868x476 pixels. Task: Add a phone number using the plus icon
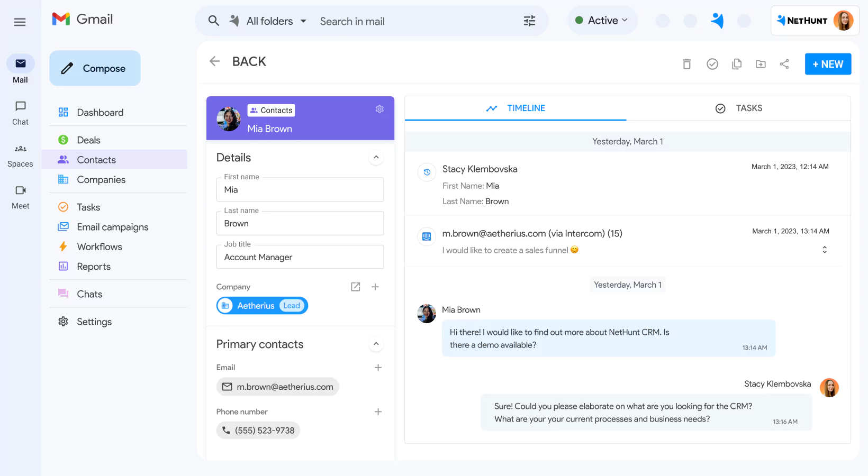tap(378, 411)
